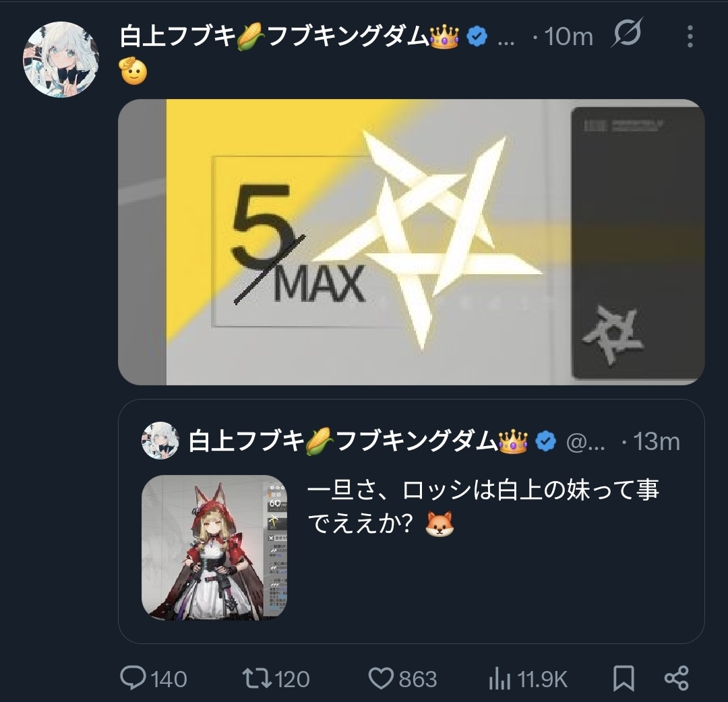Like the tweet with 863 likes

402,679
